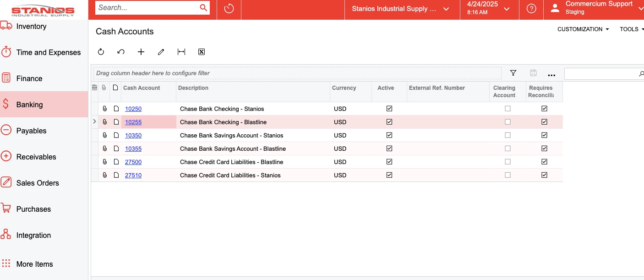Toggle Active checkbox for account 10250

[389, 109]
